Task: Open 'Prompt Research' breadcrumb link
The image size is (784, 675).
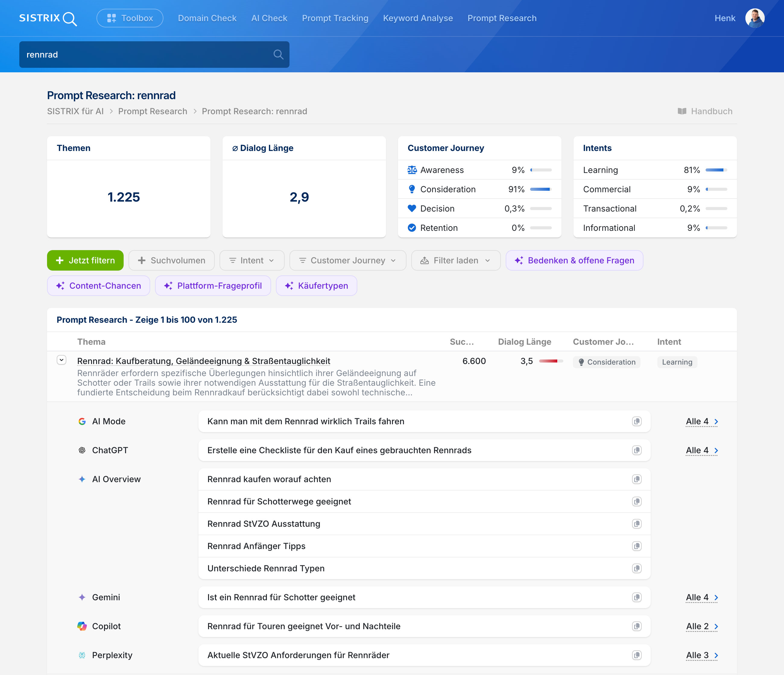Action: 153,111
